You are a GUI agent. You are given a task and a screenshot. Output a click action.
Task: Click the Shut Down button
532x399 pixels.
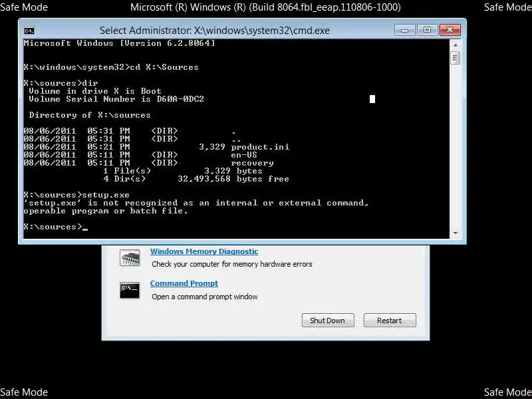328,321
